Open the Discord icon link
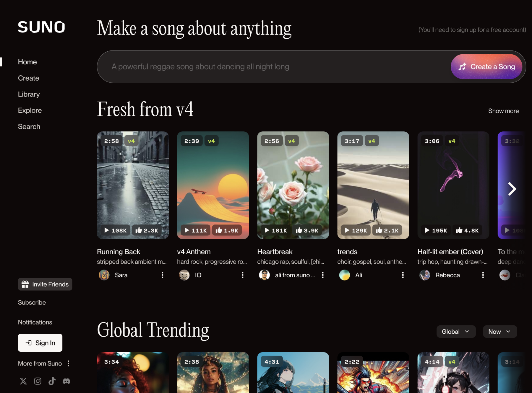Viewport: 532px width, 393px height. click(66, 381)
